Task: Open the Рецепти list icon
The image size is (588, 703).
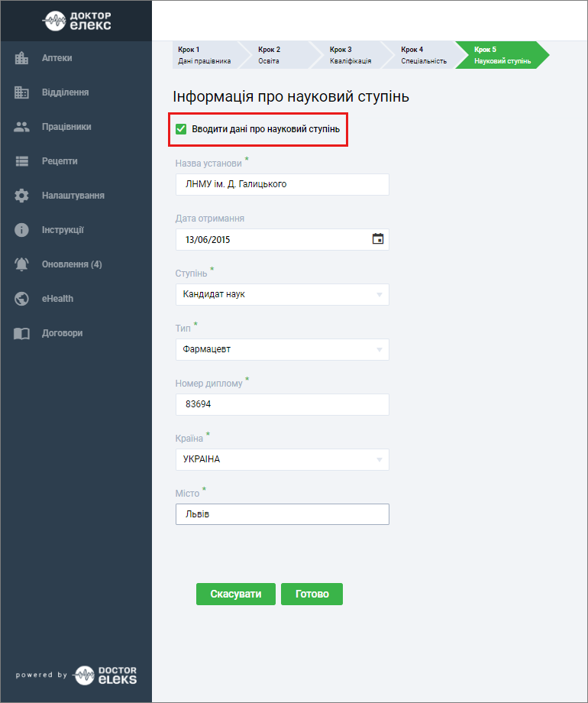Action: [21, 161]
